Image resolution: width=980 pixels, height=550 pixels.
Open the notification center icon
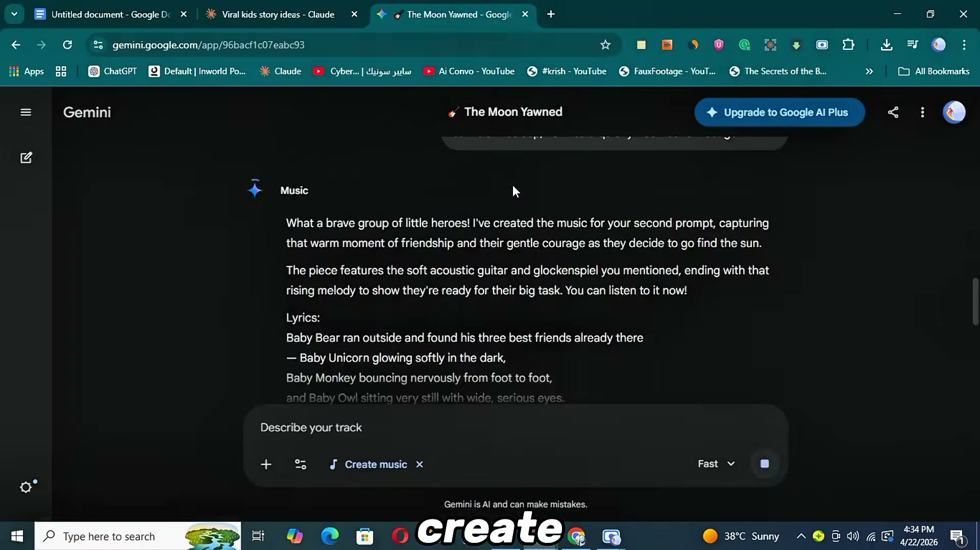957,537
